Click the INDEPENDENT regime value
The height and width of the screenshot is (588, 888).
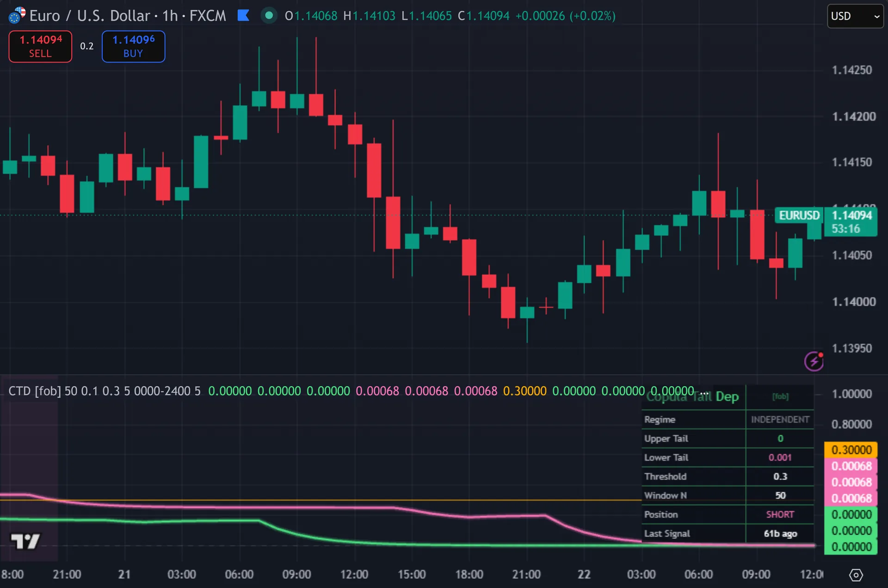coord(780,420)
